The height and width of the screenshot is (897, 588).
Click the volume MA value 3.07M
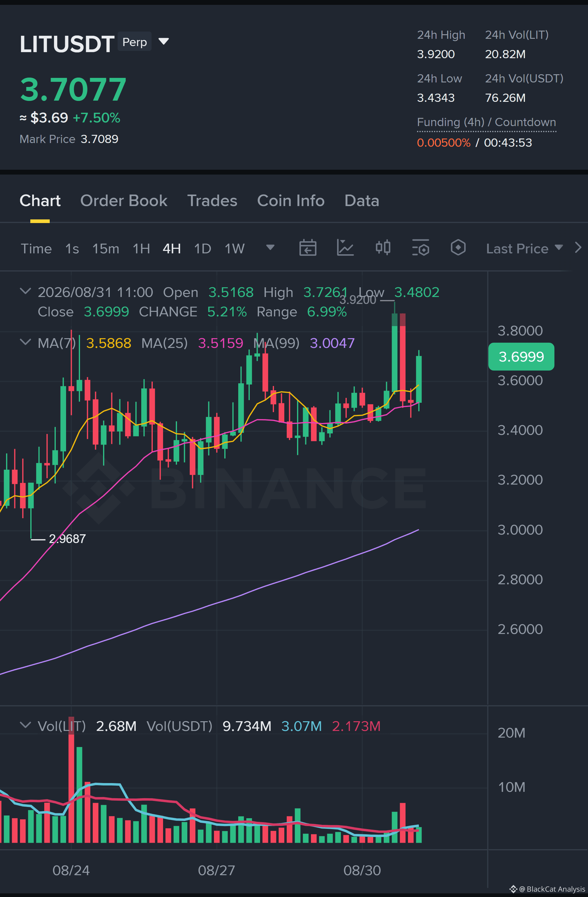302,726
